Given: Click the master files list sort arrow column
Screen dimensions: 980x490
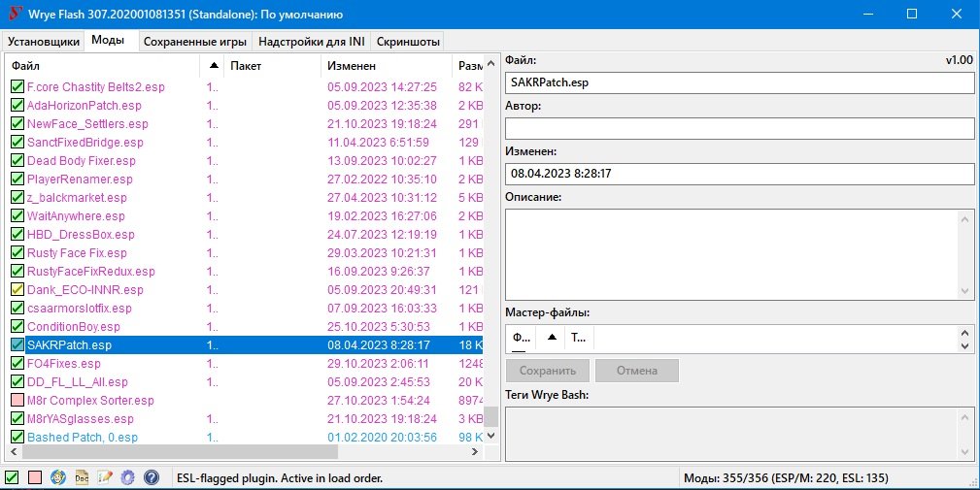Looking at the screenshot, I should pyautogui.click(x=552, y=338).
